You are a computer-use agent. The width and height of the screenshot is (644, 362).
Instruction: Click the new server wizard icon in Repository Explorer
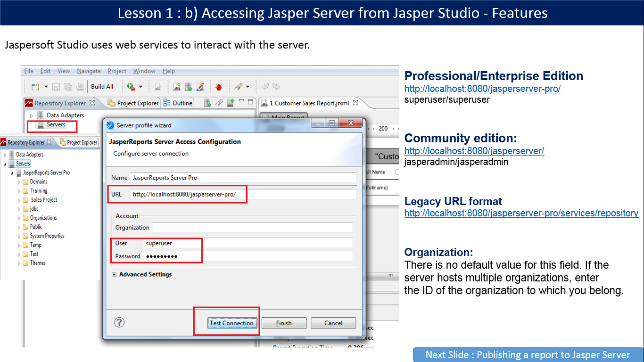pyautogui.click(x=231, y=102)
